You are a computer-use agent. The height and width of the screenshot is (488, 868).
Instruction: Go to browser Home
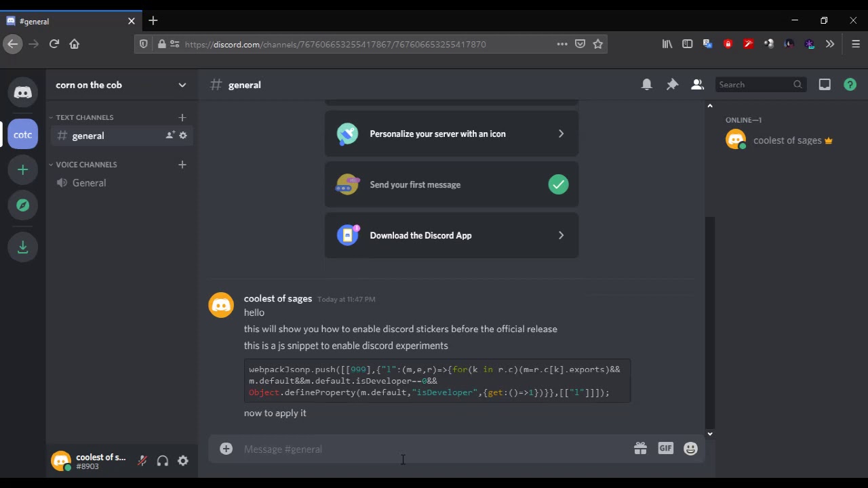pos(75,44)
